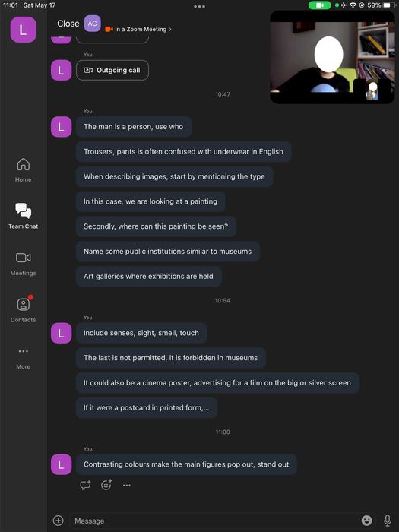Return to meeting via floating video thumbnail

coord(332,57)
